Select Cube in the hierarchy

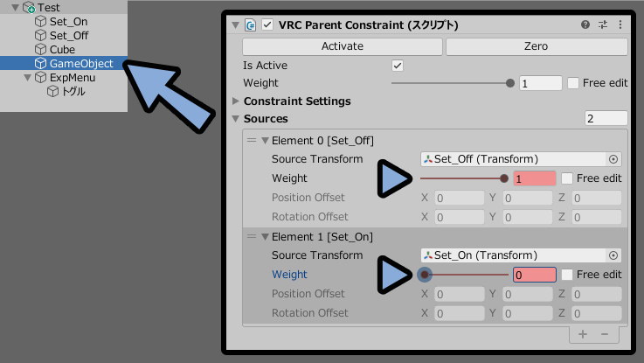(x=62, y=49)
